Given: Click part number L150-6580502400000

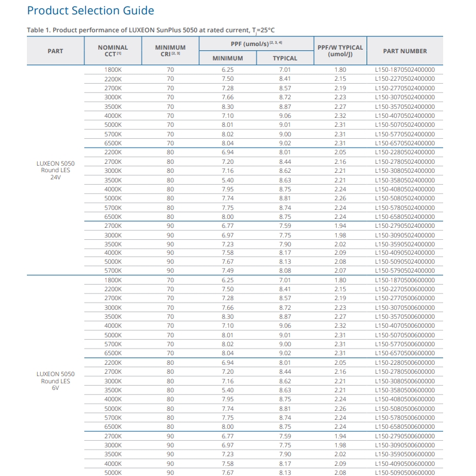Looking at the screenshot, I should click(405, 216).
